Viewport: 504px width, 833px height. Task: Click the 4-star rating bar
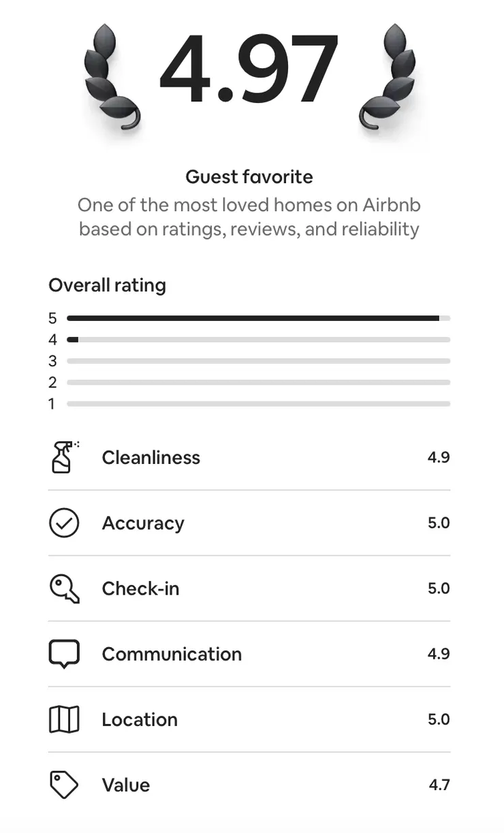click(x=258, y=339)
